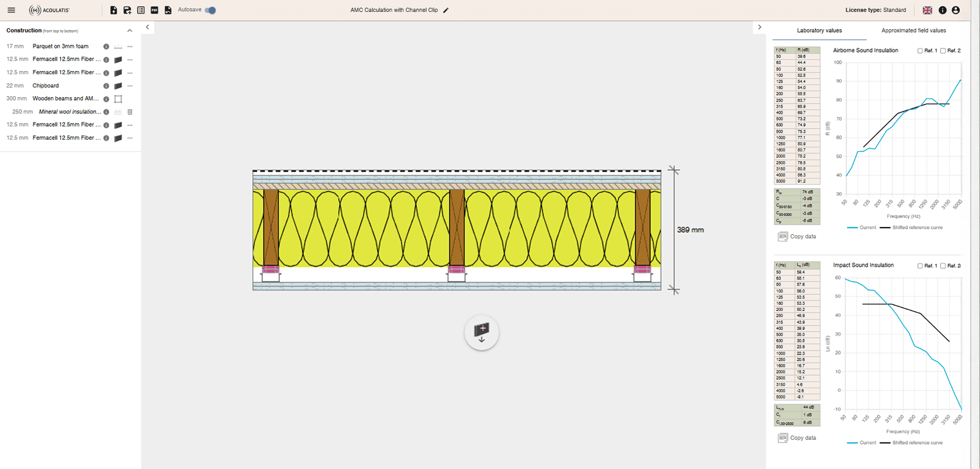Collapse the right results panel
The image size is (980, 469).
760,27
